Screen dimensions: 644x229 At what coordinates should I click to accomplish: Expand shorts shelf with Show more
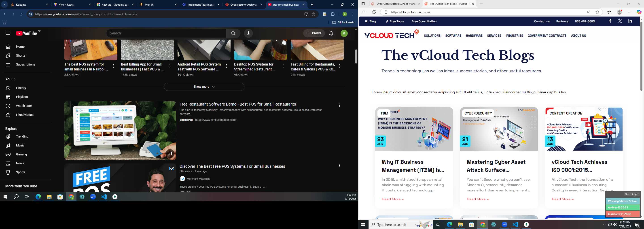(x=204, y=87)
